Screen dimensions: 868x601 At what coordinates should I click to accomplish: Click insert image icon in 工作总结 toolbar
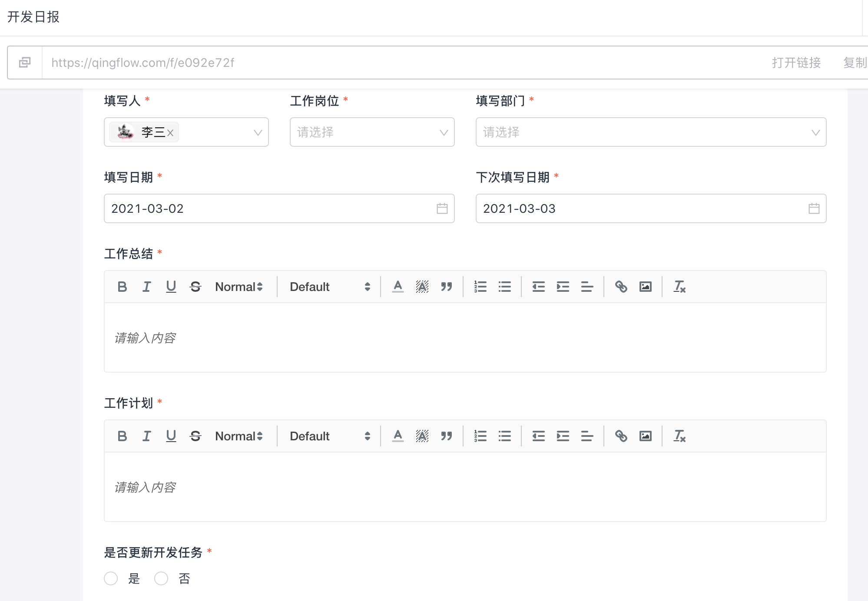[x=646, y=287]
